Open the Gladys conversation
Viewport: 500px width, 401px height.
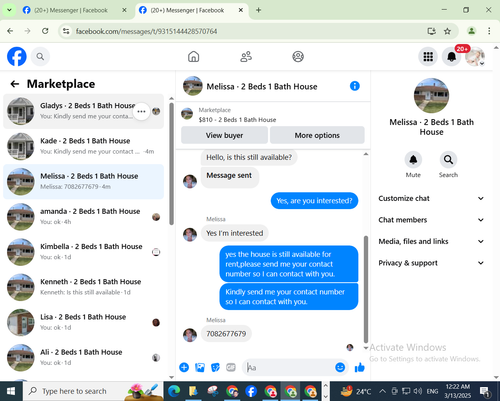click(x=83, y=111)
